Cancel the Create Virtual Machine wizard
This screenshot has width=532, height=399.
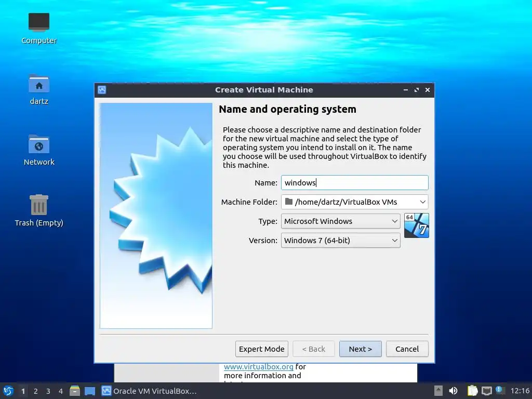click(407, 349)
